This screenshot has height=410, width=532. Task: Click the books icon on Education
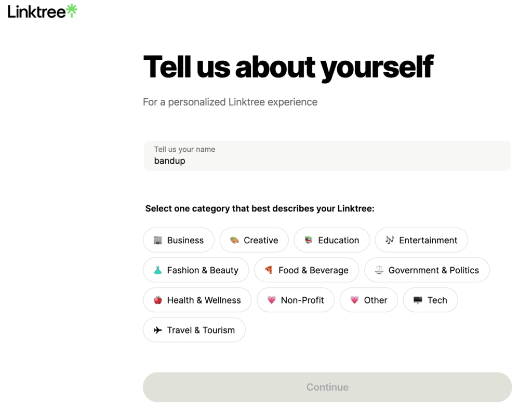coord(309,240)
